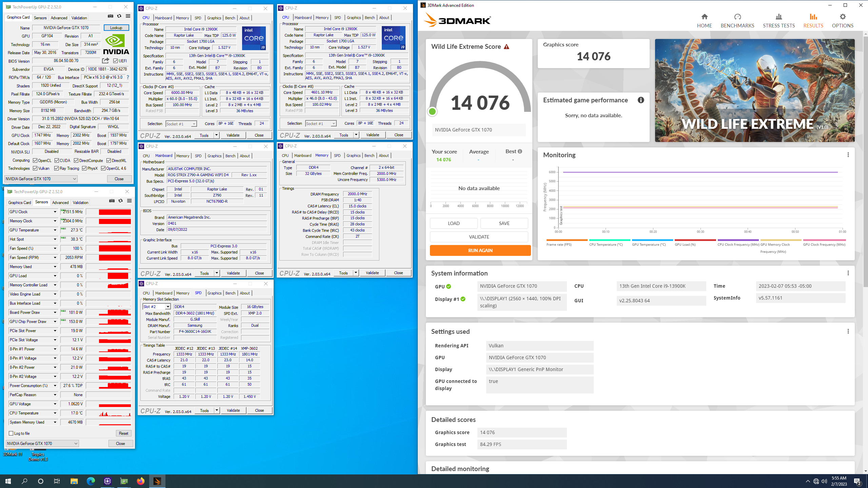The width and height of the screenshot is (868, 488).
Task: Expand the PerfCap Reason sensor dropdown
Action: pos(55,395)
